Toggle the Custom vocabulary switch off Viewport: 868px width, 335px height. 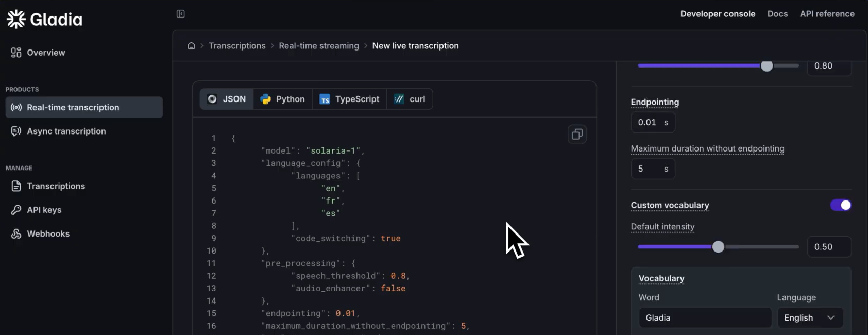coord(841,205)
